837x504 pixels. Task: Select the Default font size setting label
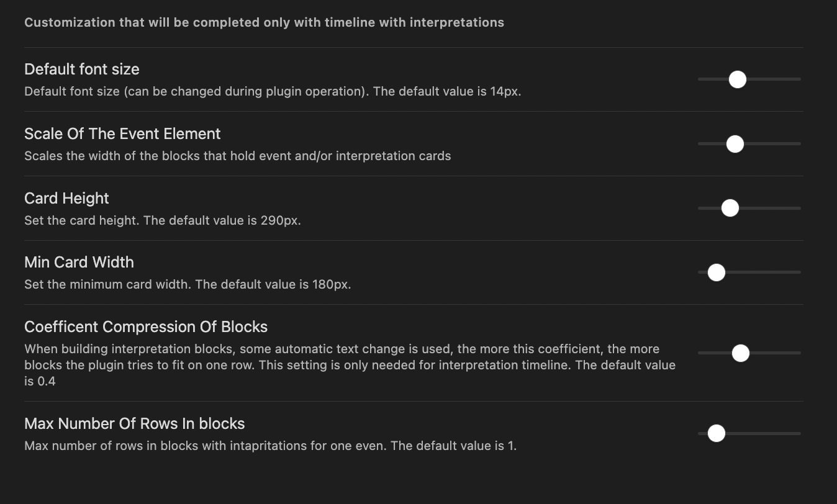click(81, 69)
